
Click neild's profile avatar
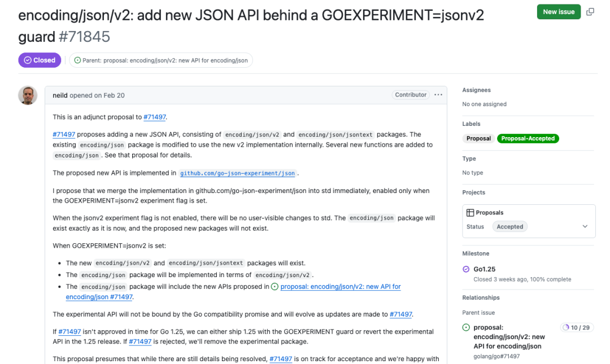coord(28,95)
